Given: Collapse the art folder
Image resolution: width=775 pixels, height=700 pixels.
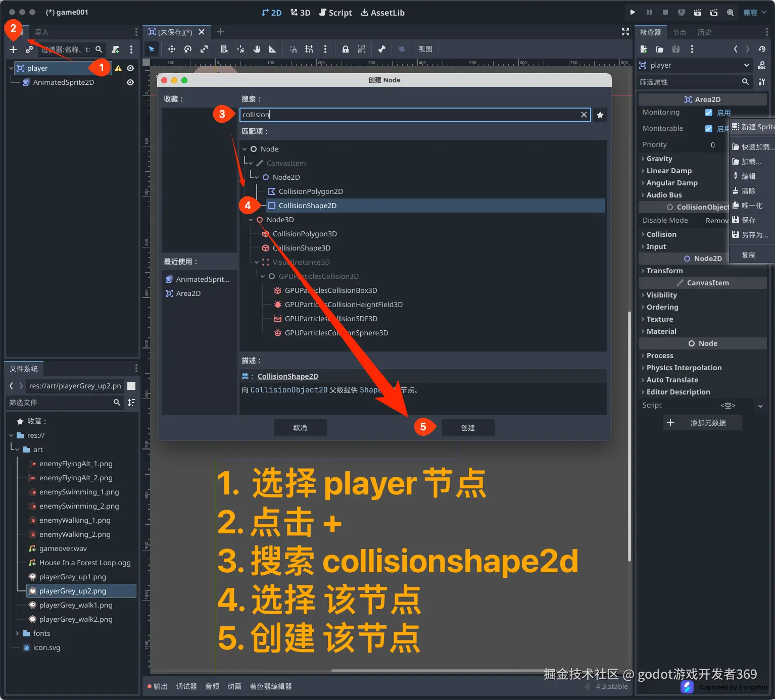Looking at the screenshot, I should (17, 449).
